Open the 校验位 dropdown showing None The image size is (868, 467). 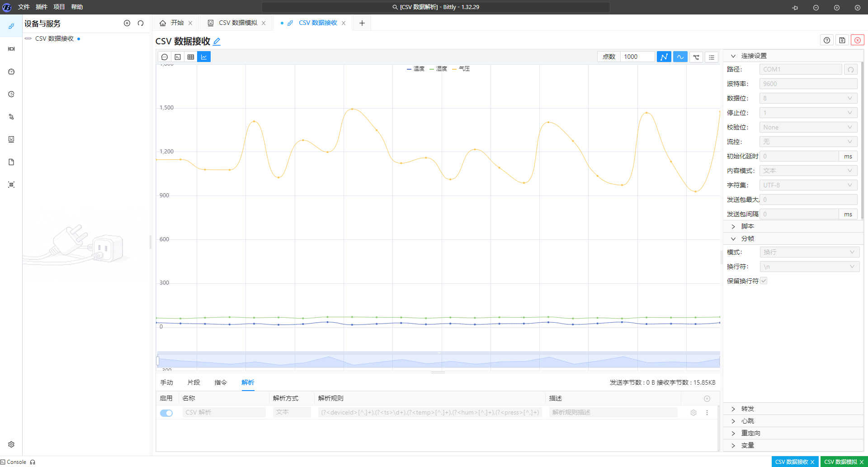tap(808, 128)
